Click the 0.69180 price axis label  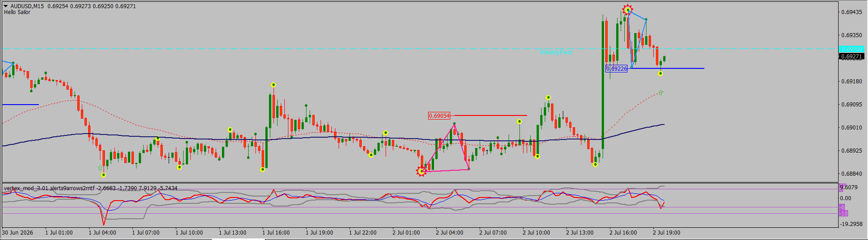pyautogui.click(x=851, y=82)
